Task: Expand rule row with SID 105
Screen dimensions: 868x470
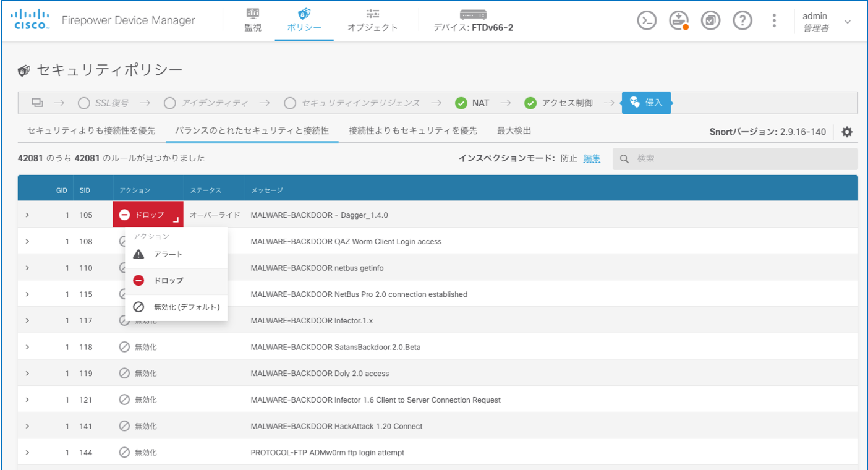Action: (x=27, y=215)
